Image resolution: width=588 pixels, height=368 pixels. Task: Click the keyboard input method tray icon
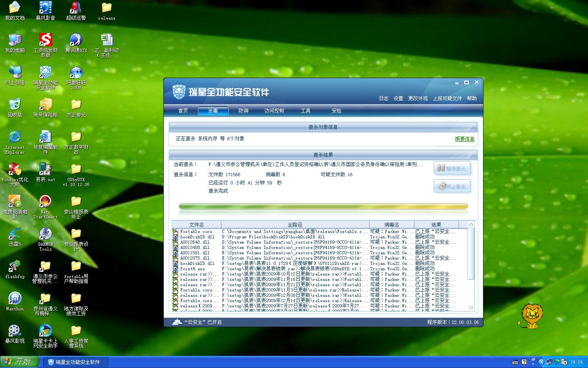click(516, 362)
